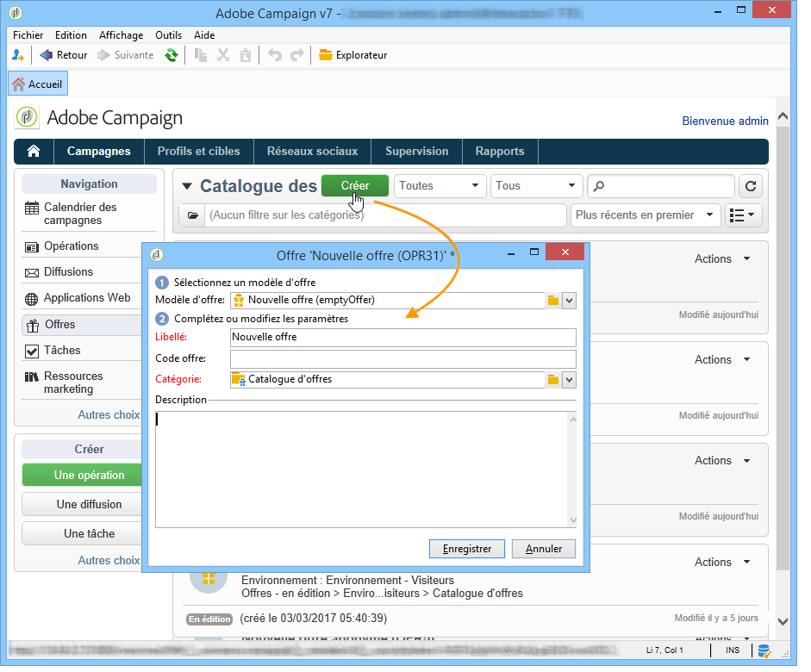Click the main page vertical scrollbar down arrow

[x=783, y=622]
